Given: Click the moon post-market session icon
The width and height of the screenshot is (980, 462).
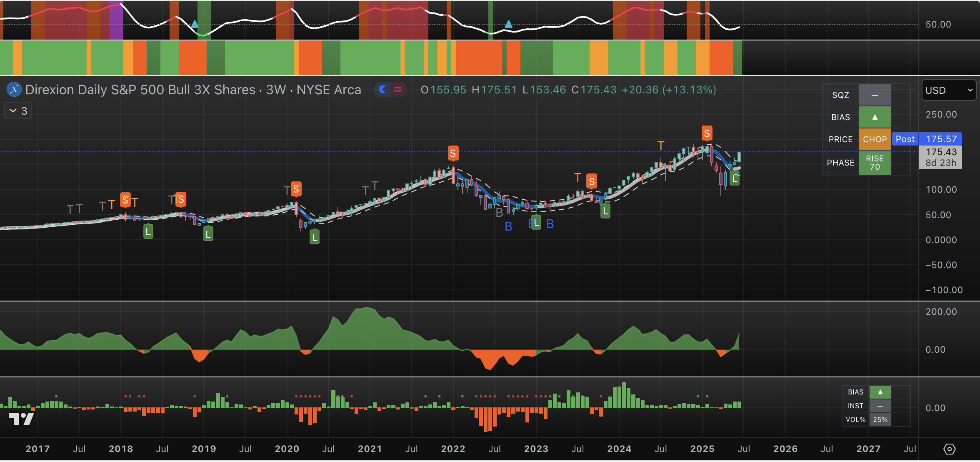Looking at the screenshot, I should (382, 89).
